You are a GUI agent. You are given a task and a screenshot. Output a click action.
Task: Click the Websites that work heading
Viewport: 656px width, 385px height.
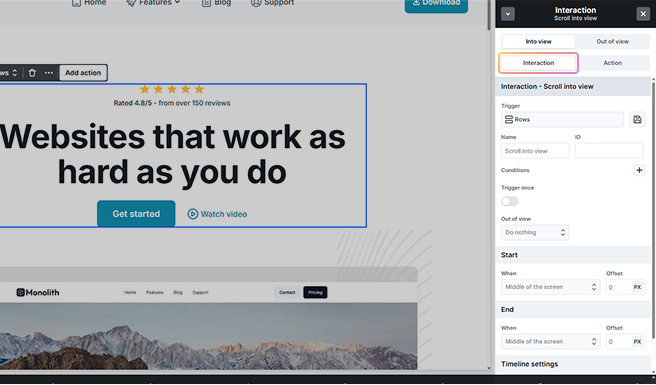click(172, 154)
